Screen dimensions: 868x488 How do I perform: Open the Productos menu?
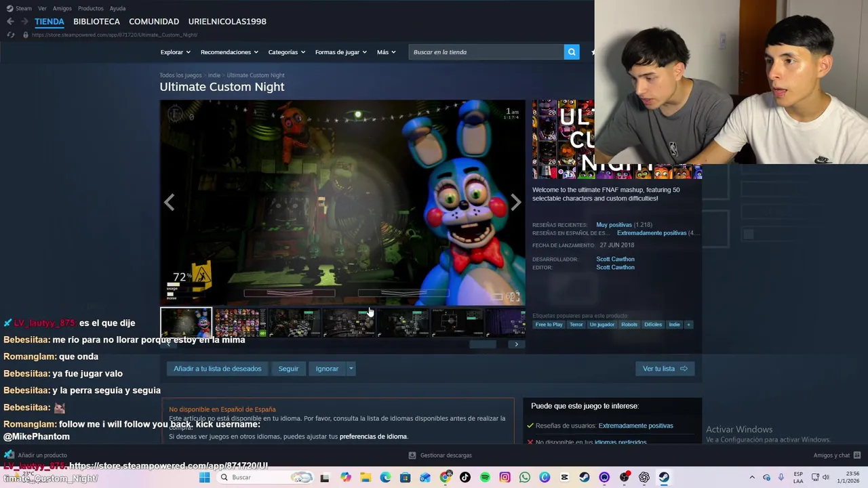click(x=90, y=8)
